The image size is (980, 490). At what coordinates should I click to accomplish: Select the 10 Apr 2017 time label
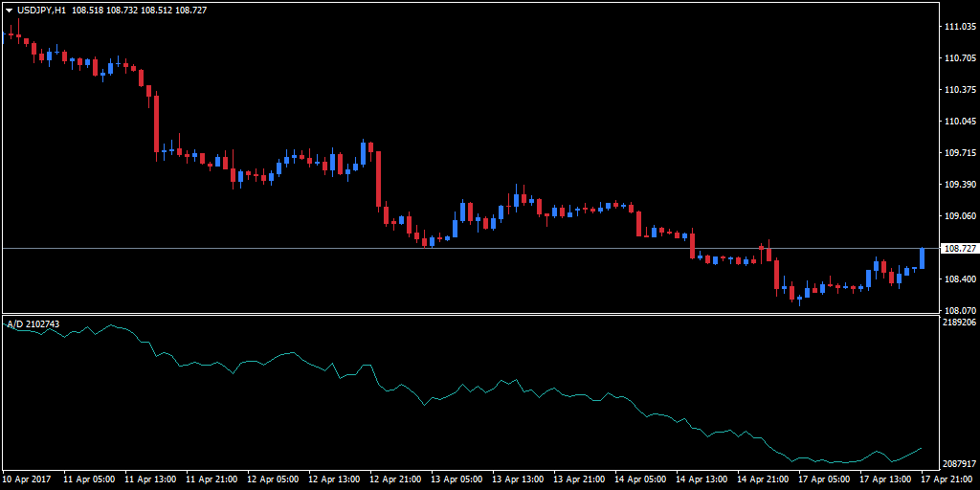[25, 479]
